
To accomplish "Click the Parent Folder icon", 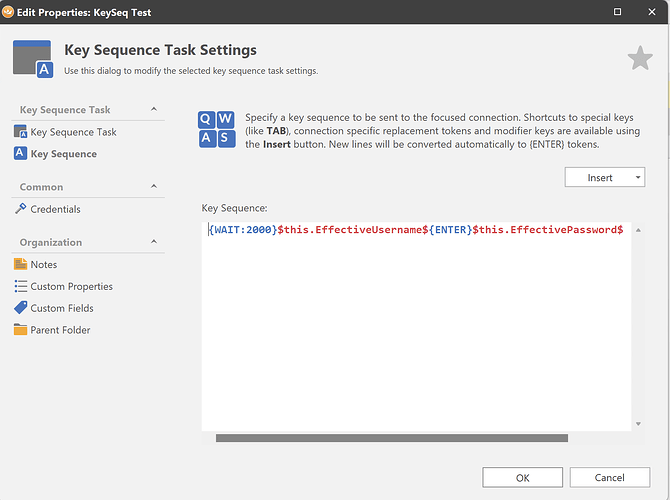I will 21,330.
